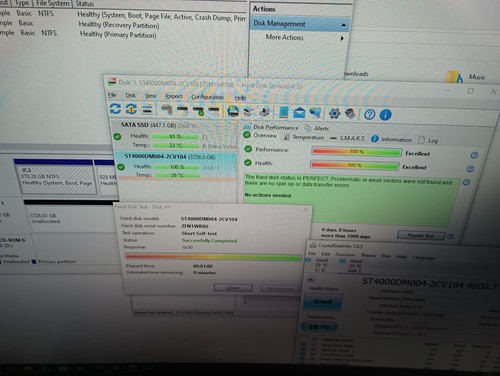500x376 pixels.
Task: Open the Report menu
Action: click(x=174, y=96)
